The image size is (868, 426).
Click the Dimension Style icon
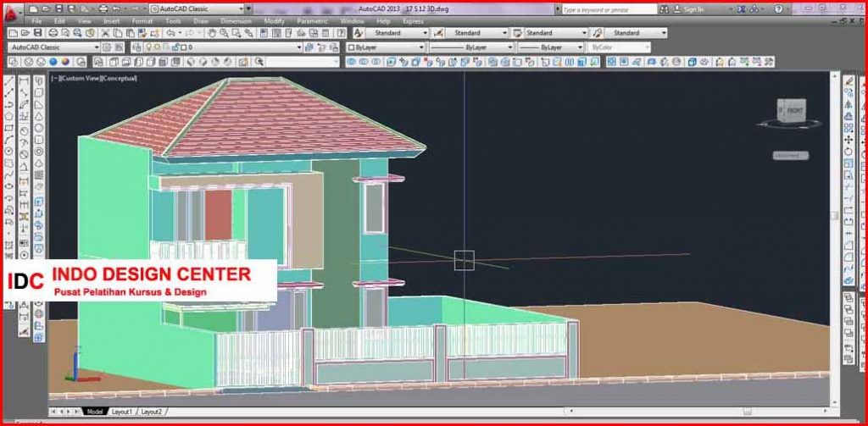pos(438,33)
